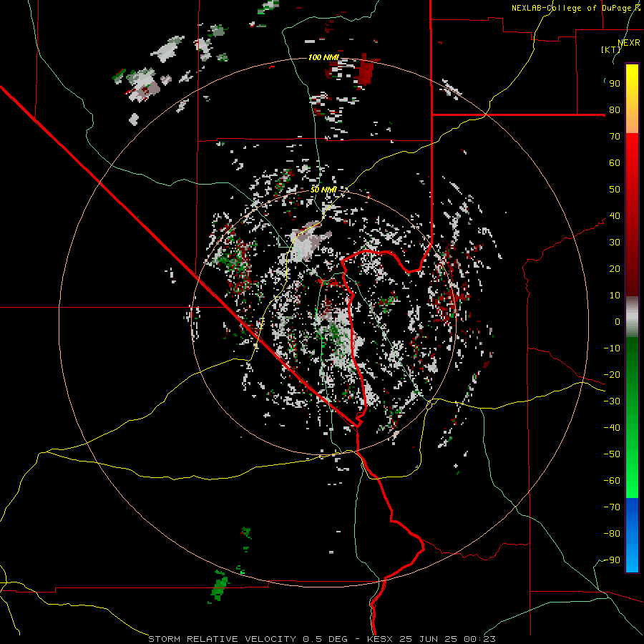The image size is (644, 644).
Task: Click the 100 NMI range ring label
Action: click(323, 57)
